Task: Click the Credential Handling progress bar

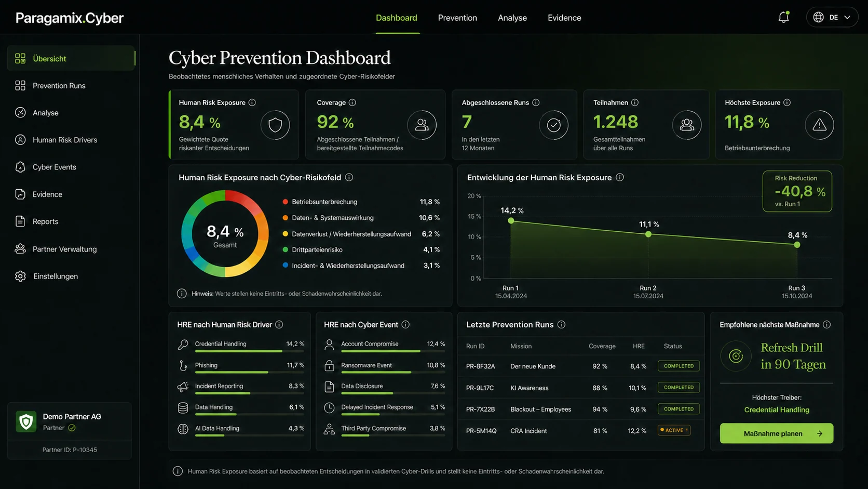Action: coord(250,351)
